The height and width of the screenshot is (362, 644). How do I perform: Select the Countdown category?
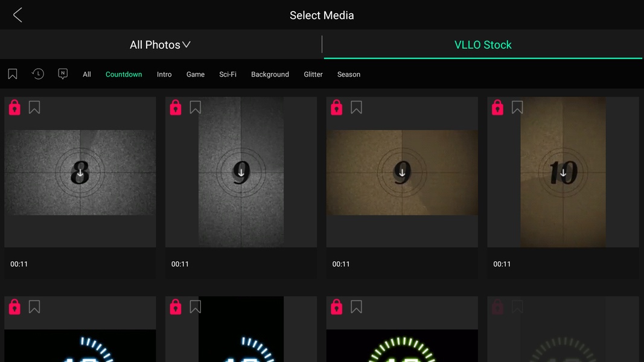click(x=124, y=74)
